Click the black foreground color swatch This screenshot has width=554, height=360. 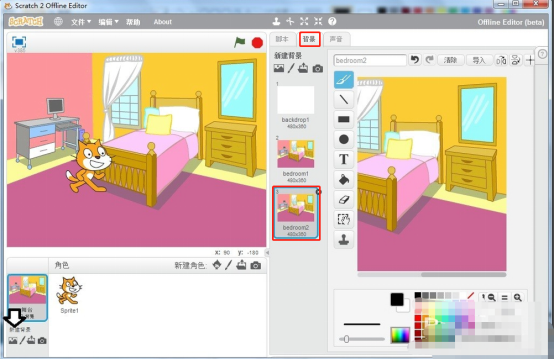click(x=397, y=299)
